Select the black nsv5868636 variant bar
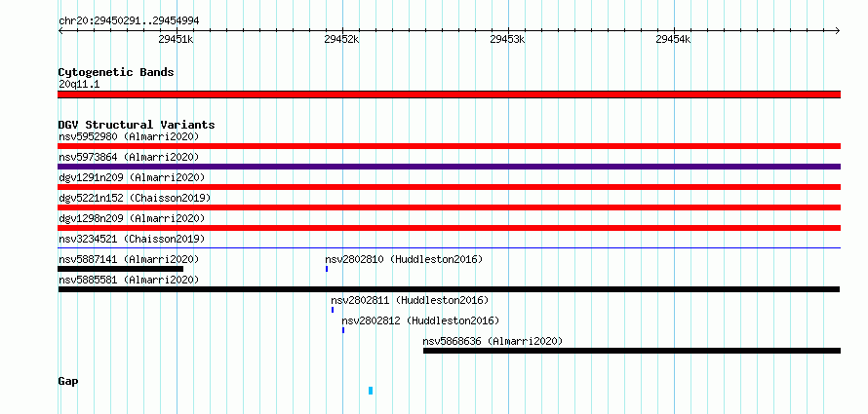Viewport: 868px width, 414px height. coord(632,351)
